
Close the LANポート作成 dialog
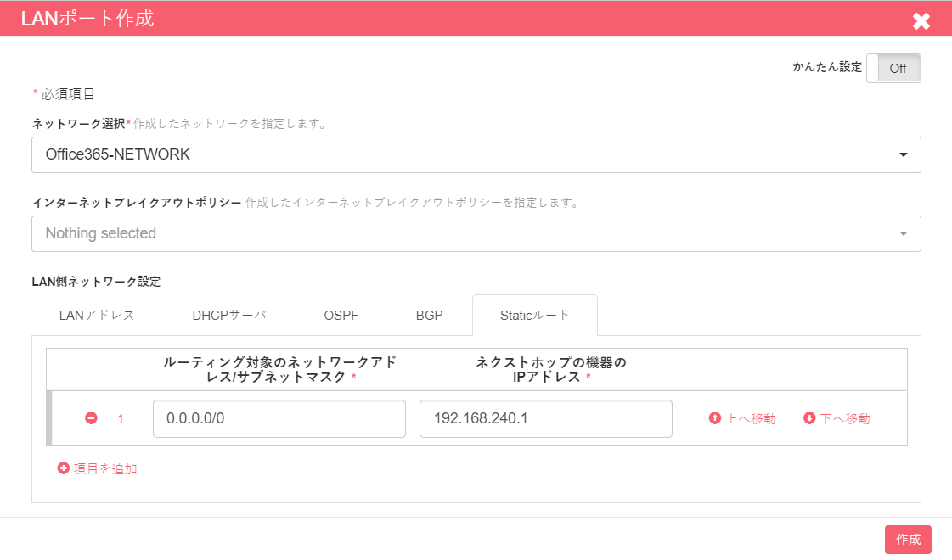[x=921, y=20]
